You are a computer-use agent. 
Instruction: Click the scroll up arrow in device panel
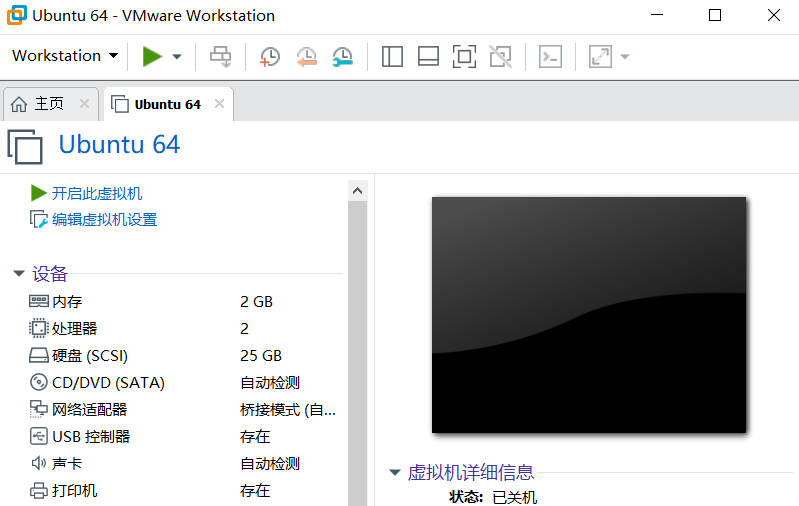click(358, 191)
